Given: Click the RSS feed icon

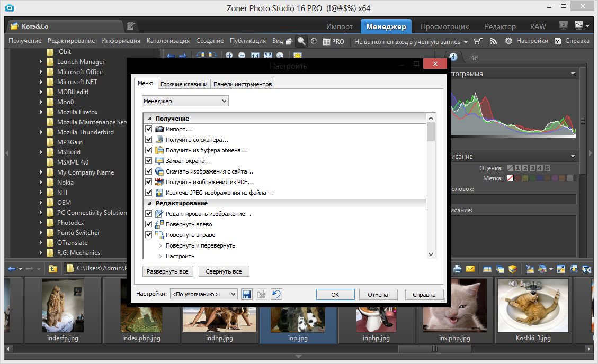Looking at the screenshot, I should click(x=494, y=41).
